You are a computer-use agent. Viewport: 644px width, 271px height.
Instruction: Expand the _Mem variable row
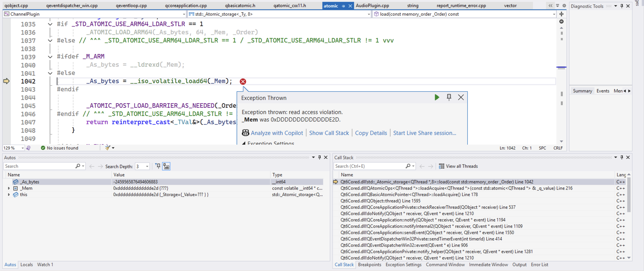click(x=9, y=188)
